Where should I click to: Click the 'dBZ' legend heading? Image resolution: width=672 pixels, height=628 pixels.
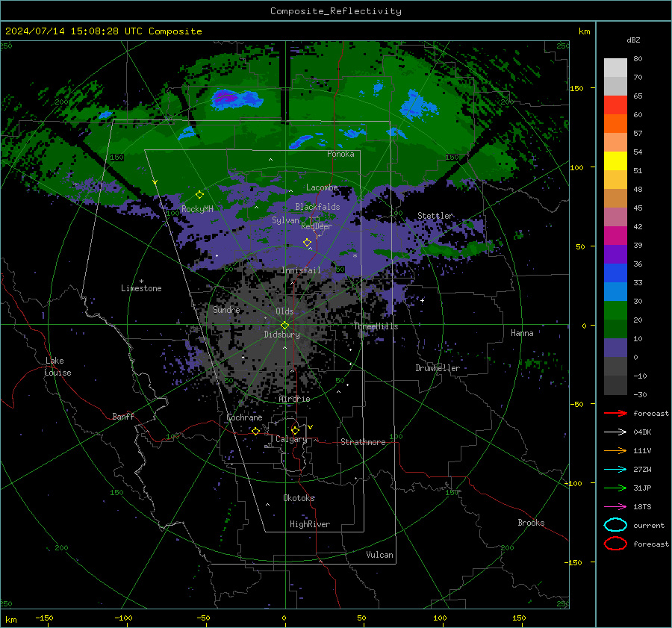(633, 40)
